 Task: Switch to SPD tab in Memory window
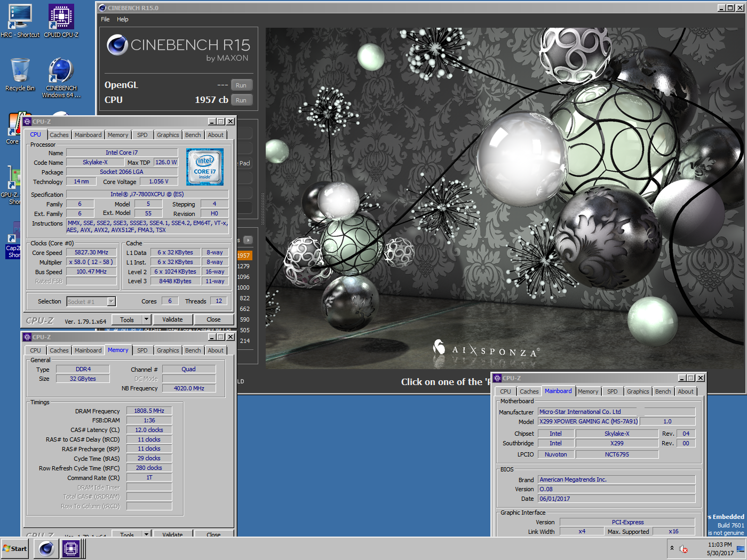142,350
